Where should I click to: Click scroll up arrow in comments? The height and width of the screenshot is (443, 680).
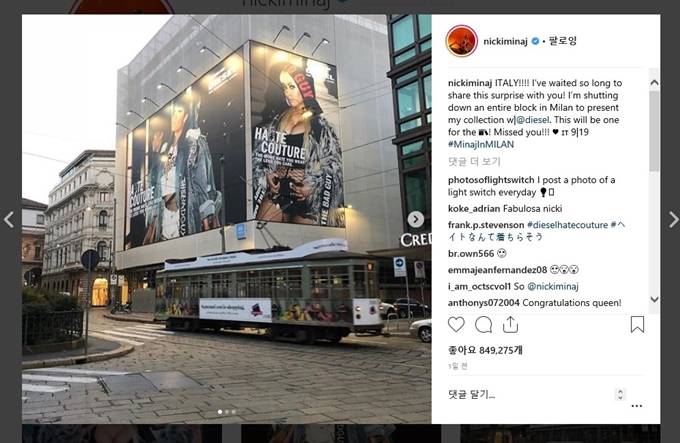(x=654, y=82)
